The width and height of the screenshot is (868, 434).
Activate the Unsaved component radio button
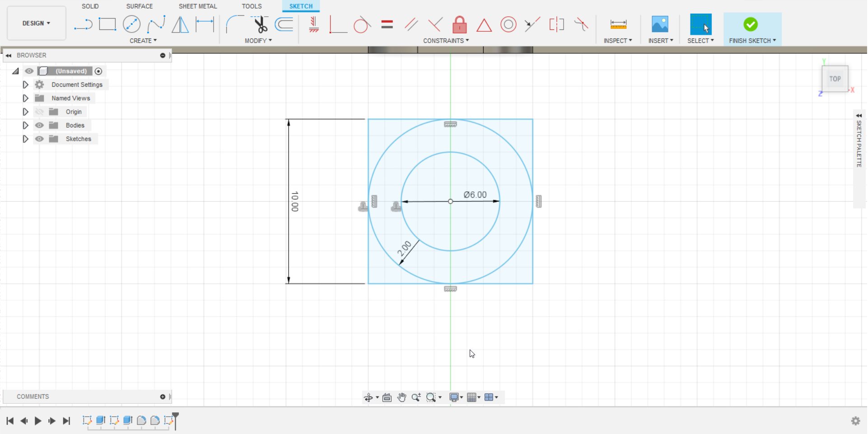98,71
